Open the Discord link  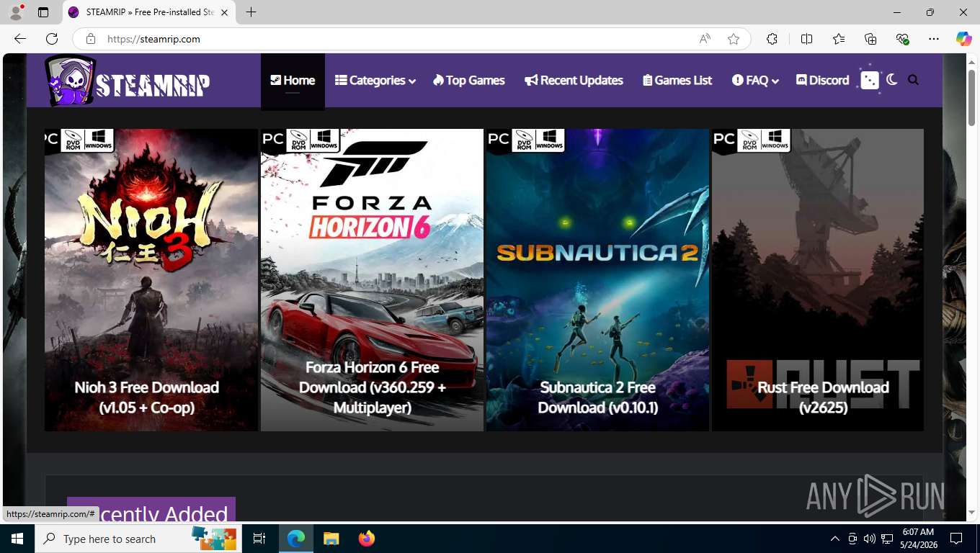pyautogui.click(x=823, y=81)
